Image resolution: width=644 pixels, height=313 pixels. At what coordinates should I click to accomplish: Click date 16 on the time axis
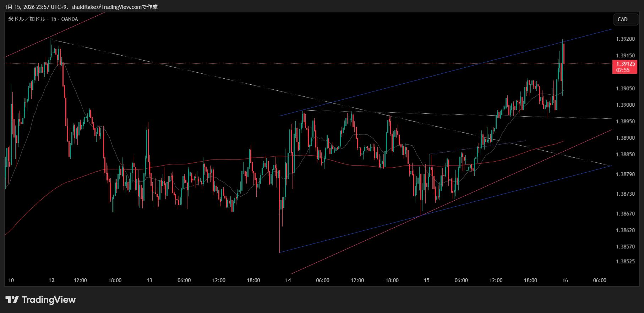click(x=565, y=280)
